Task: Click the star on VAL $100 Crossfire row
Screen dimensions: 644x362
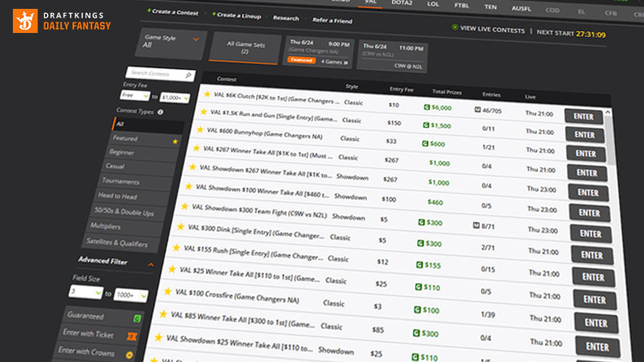Action: [x=167, y=291]
